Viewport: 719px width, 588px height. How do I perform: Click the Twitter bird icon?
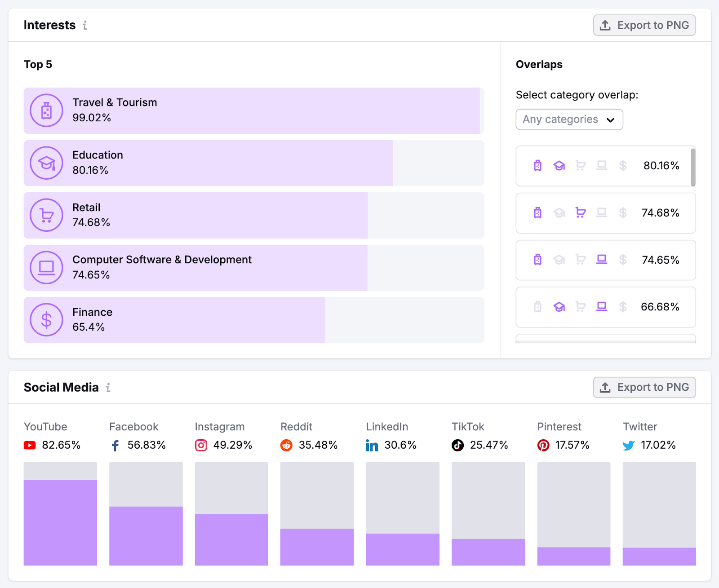[x=629, y=445]
